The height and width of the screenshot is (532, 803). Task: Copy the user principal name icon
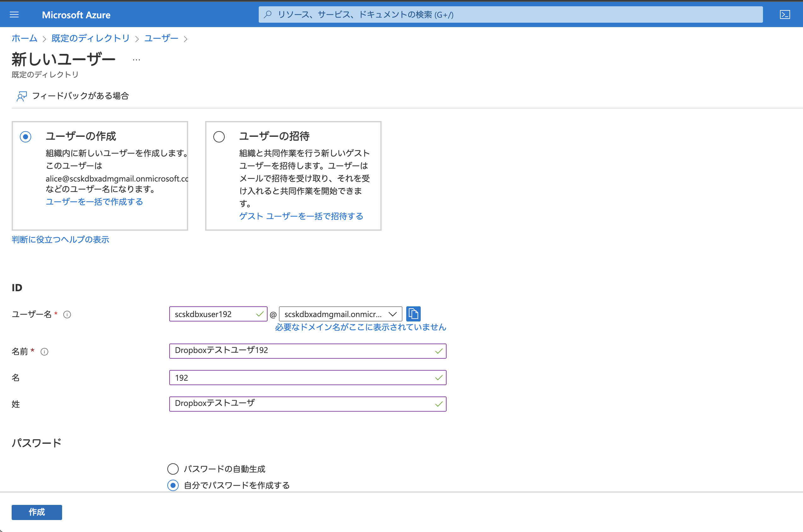413,314
